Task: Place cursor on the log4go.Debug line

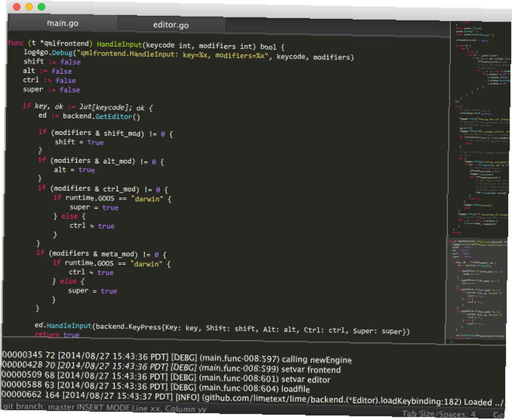Action: [189, 55]
